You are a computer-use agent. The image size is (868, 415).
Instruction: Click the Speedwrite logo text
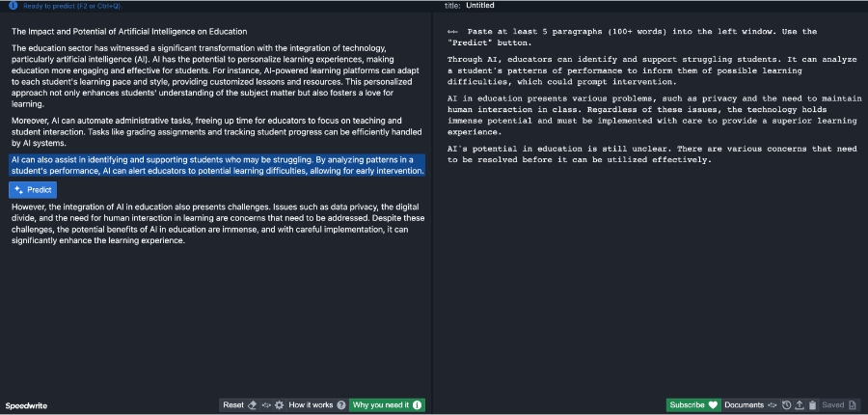[27, 405]
